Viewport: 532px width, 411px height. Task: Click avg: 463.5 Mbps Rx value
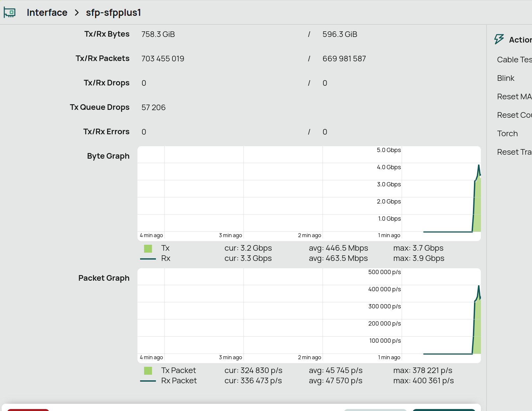[x=339, y=258]
